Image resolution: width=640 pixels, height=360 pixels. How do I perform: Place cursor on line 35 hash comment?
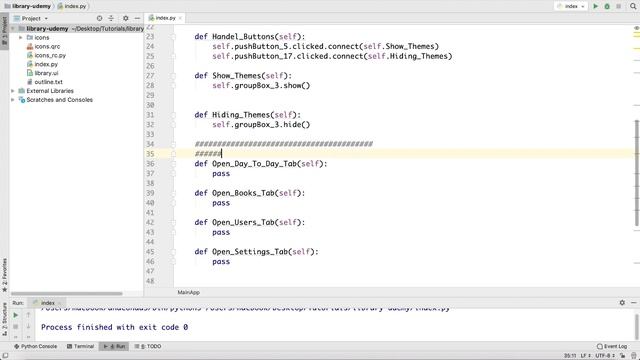[x=208, y=154]
